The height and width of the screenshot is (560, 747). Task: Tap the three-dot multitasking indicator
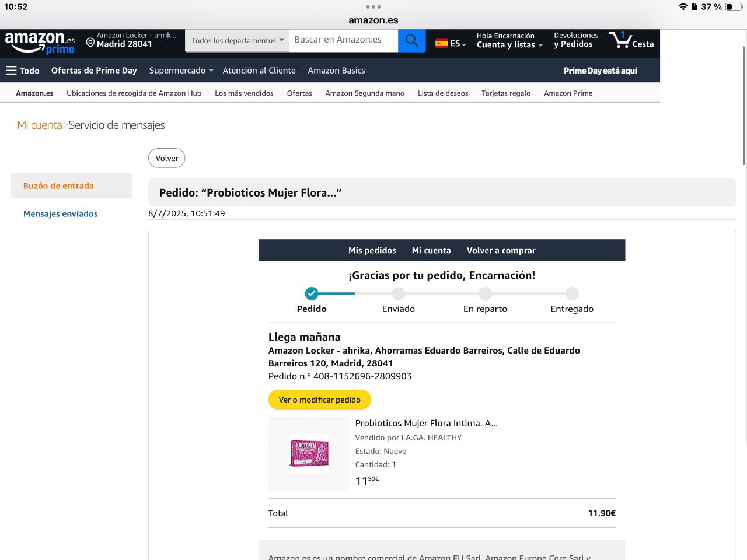tap(373, 7)
